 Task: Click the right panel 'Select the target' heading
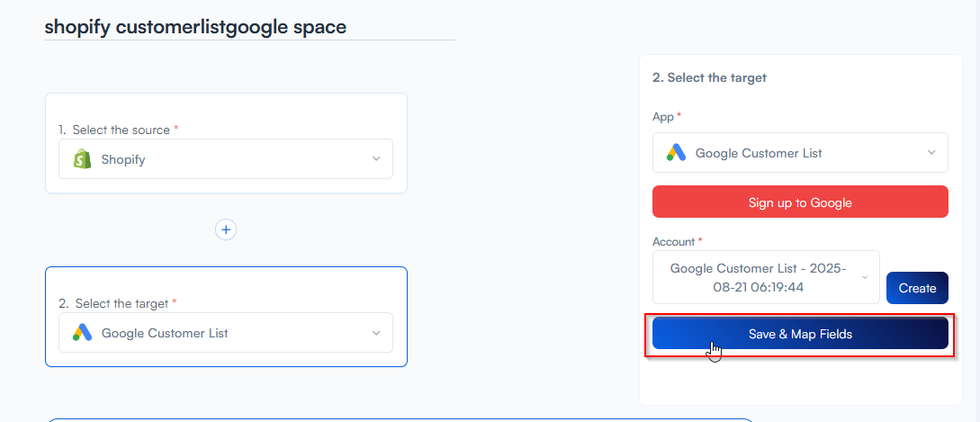709,77
